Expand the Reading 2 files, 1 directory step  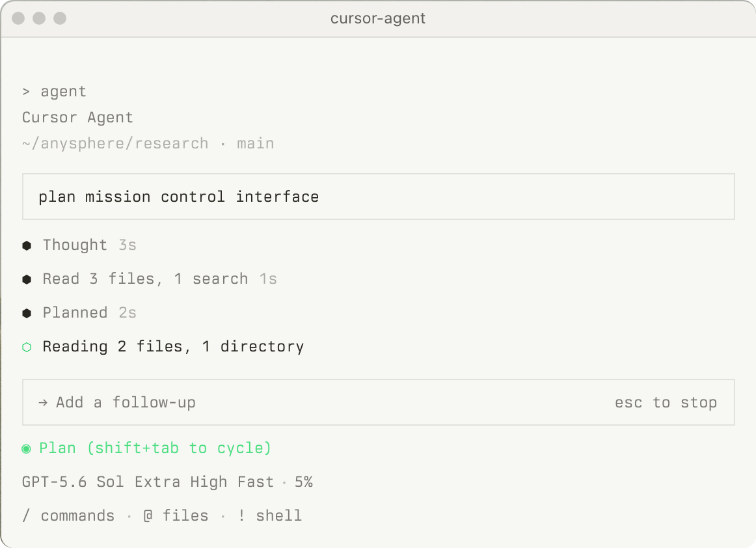click(163, 346)
